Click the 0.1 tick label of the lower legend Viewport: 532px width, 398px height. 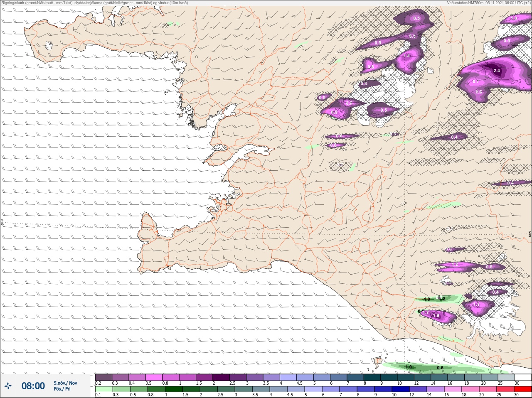98,395
